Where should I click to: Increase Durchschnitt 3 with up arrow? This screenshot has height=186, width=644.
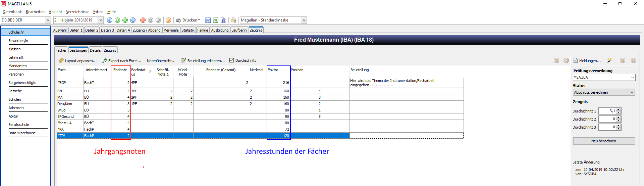pyautogui.click(x=619, y=126)
